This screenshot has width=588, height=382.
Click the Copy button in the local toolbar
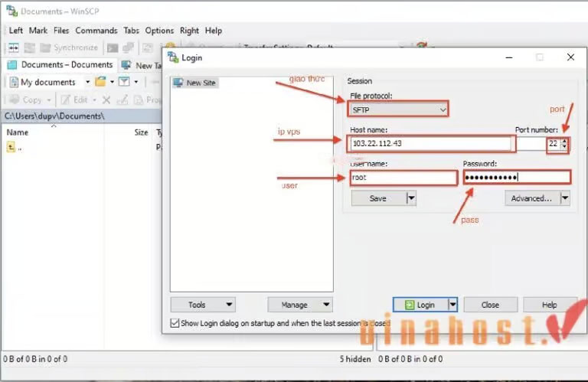point(25,100)
